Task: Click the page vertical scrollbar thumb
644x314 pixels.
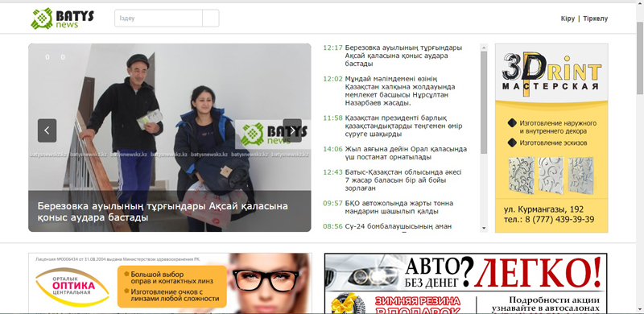Action: coord(640,57)
